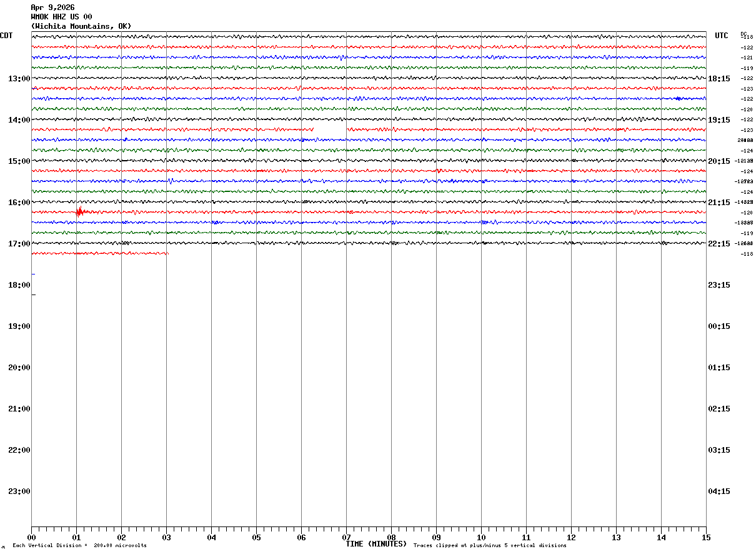Click the traces clipped footnote text
Image resolution: width=756 pixels, height=554 pixels.
(490, 546)
